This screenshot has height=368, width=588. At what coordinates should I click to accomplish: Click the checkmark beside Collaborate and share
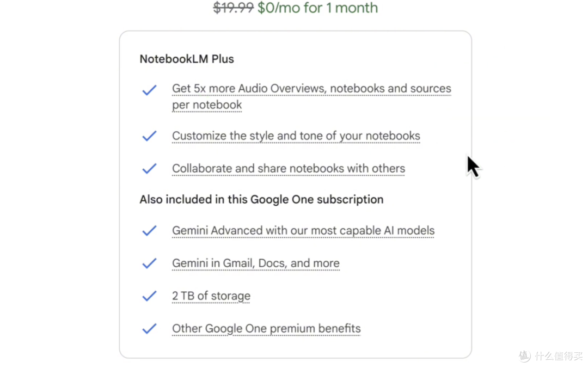[149, 168]
